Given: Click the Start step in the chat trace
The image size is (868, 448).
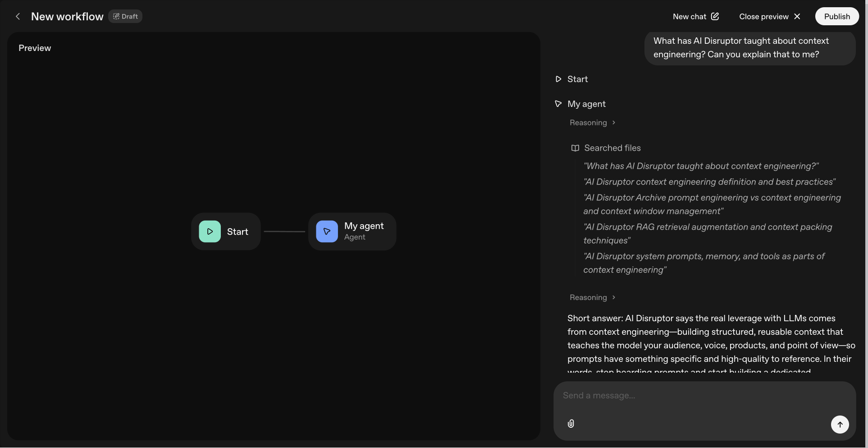Looking at the screenshot, I should (x=571, y=79).
